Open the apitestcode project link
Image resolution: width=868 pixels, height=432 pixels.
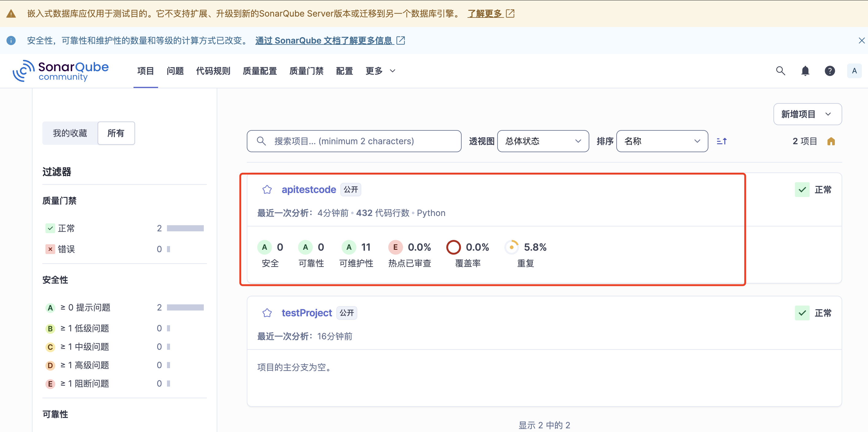click(309, 190)
